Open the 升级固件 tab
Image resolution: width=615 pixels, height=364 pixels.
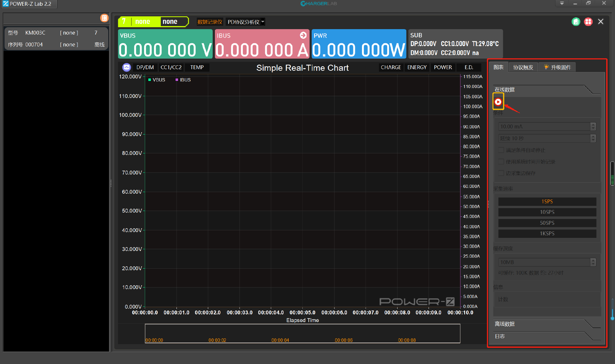(557, 67)
